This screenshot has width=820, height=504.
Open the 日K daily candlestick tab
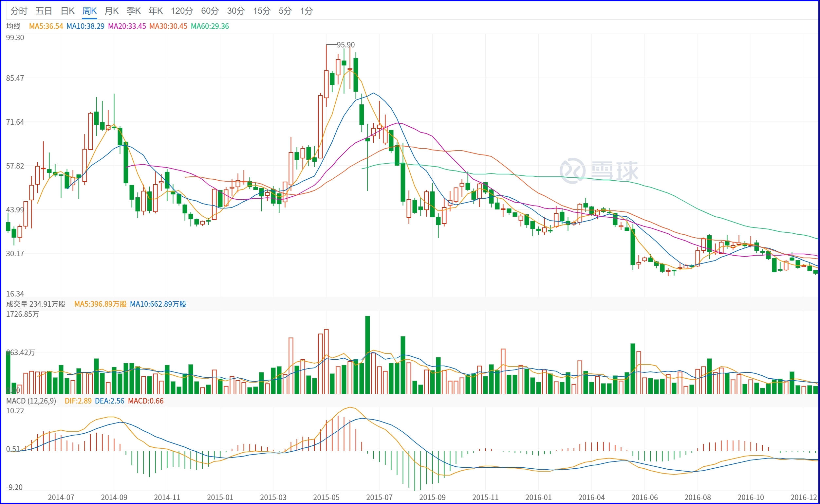[x=67, y=11]
